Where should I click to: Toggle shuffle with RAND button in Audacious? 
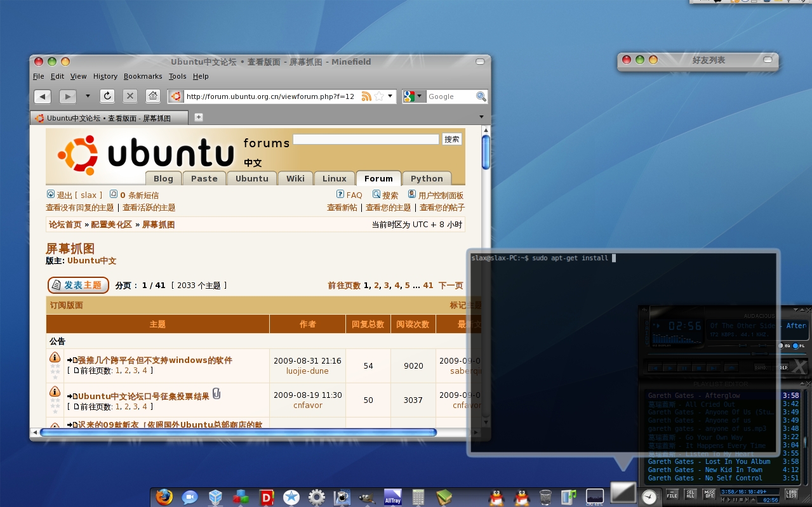click(761, 367)
